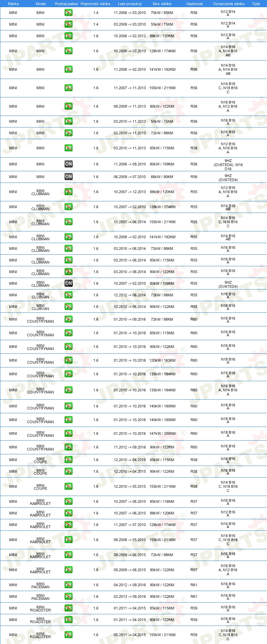
Task: Click the 66kW / 90KM power cell
Action: tap(162, 177)
